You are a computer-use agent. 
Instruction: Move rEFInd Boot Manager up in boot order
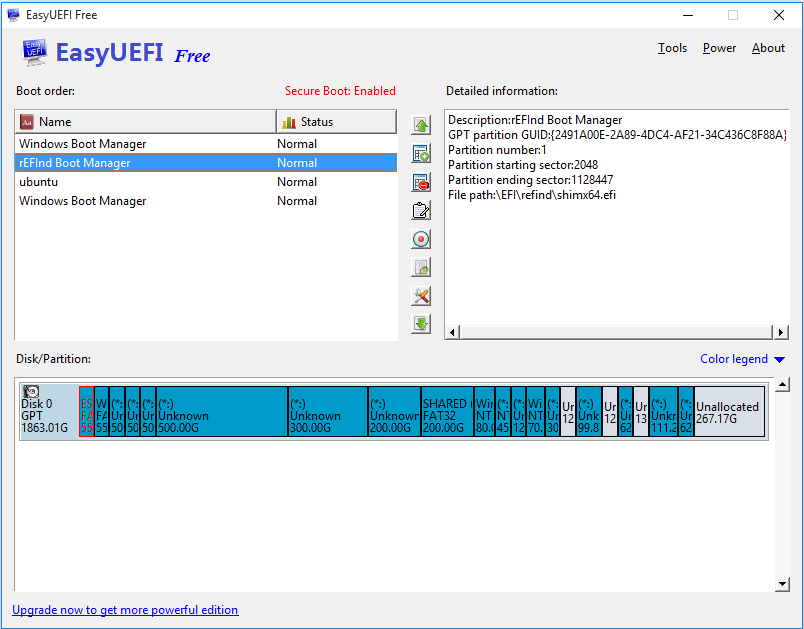pyautogui.click(x=421, y=124)
